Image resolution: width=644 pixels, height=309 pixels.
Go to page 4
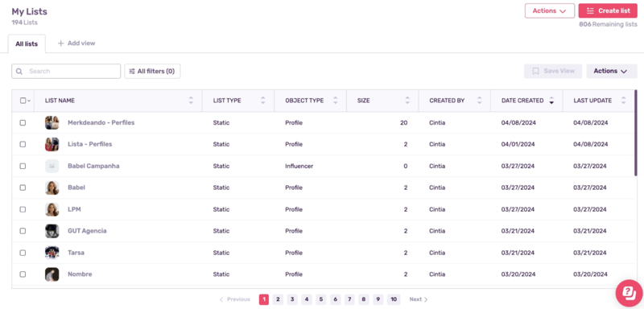coord(307,299)
